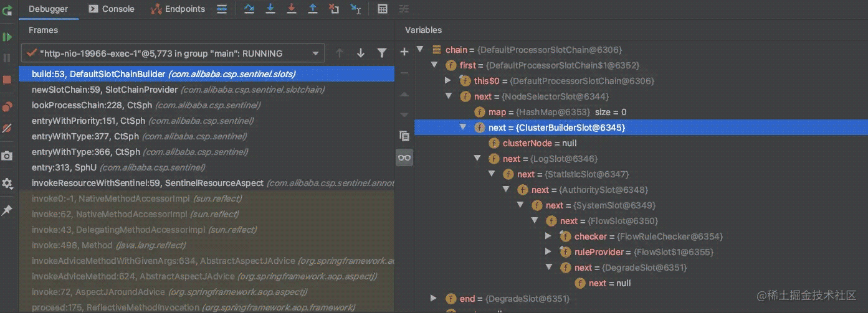Take a thread dump with camera icon
Screen dimensions: 868x313
click(x=7, y=156)
